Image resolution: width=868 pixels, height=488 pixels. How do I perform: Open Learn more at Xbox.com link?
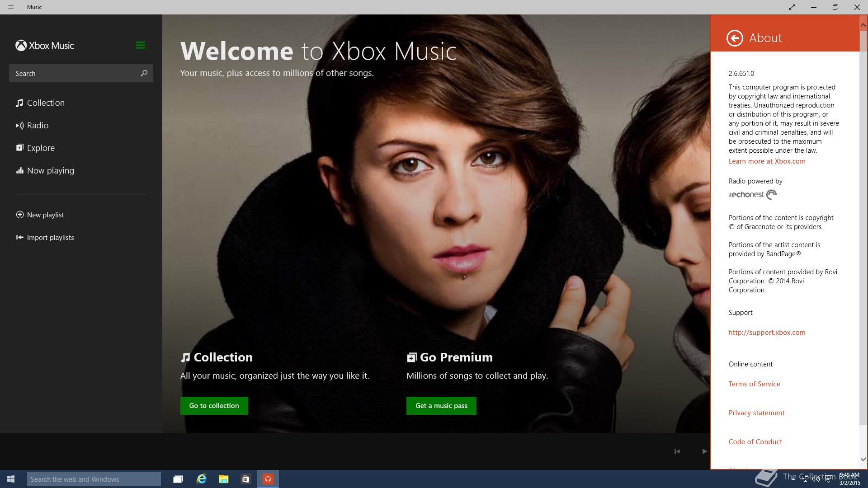click(x=767, y=161)
